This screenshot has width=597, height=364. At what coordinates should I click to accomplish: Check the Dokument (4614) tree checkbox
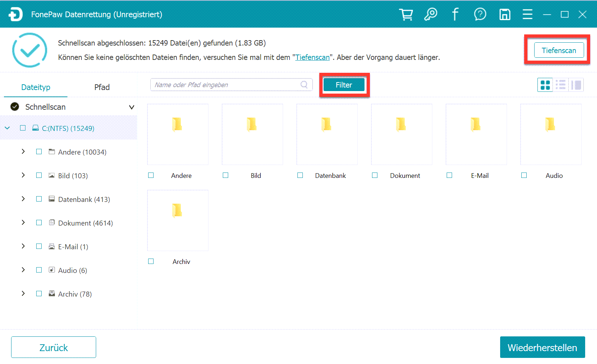pyautogui.click(x=39, y=223)
